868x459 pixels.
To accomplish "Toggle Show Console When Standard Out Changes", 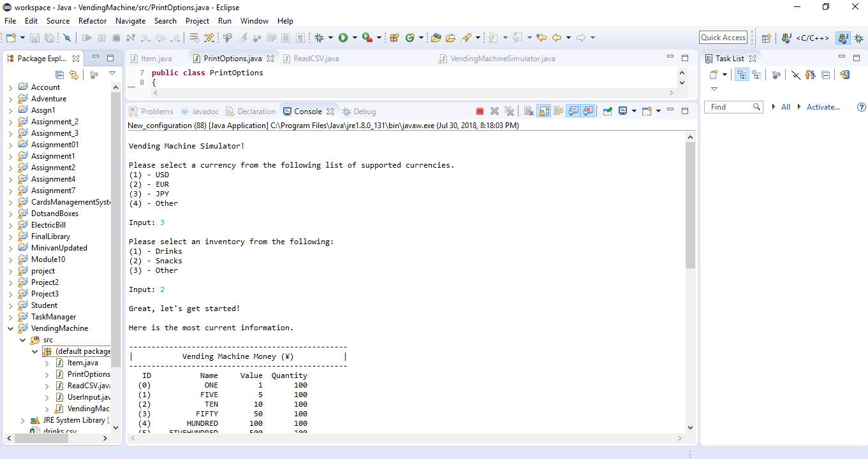I will click(573, 111).
